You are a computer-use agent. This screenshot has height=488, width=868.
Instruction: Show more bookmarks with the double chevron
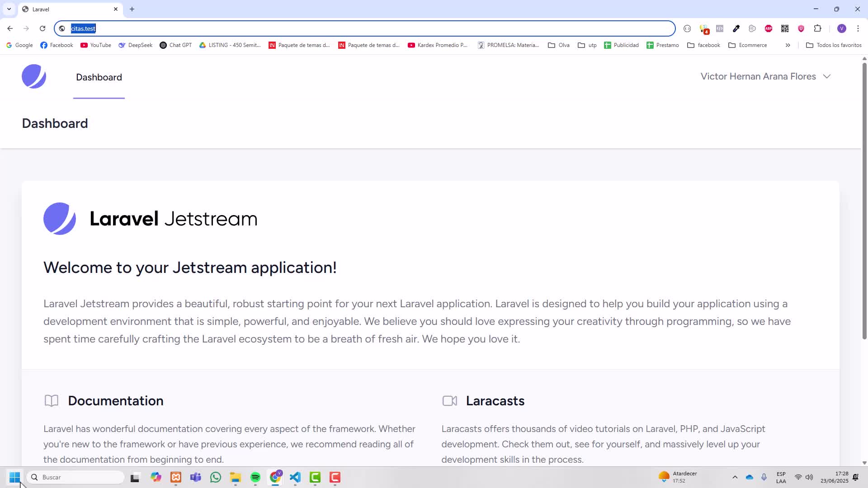[x=788, y=45]
